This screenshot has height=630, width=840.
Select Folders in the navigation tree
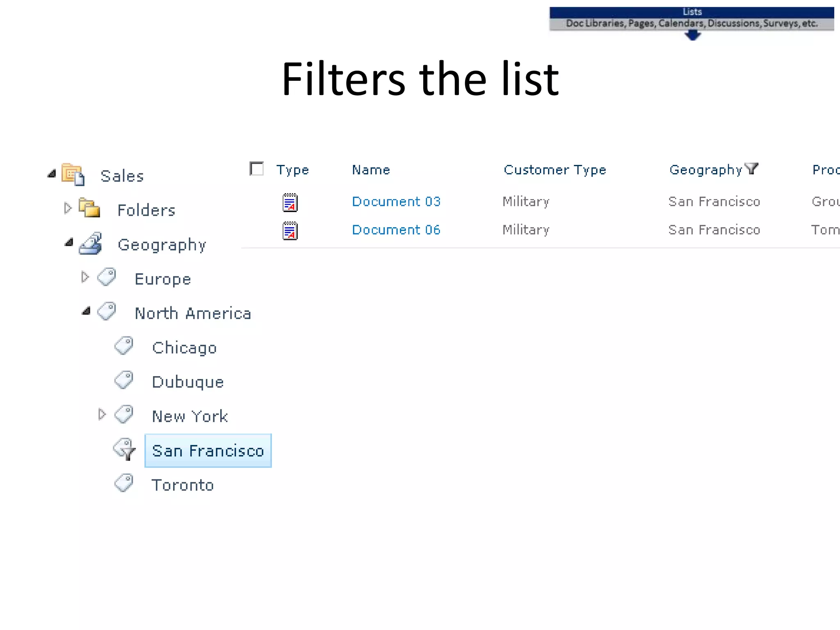coord(146,210)
